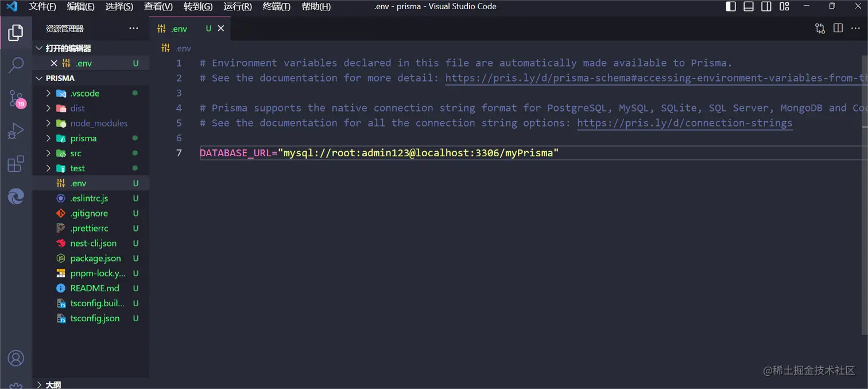Toggle primary side bar layout icon
Viewport: 868px width, 389px height.
click(x=731, y=6)
